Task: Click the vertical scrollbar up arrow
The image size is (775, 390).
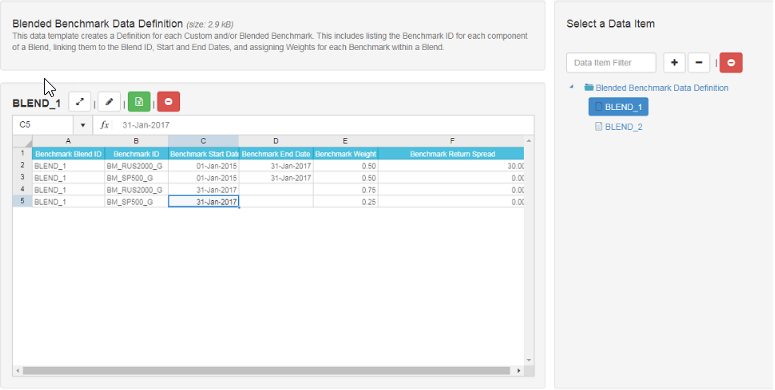Action: 529,141
